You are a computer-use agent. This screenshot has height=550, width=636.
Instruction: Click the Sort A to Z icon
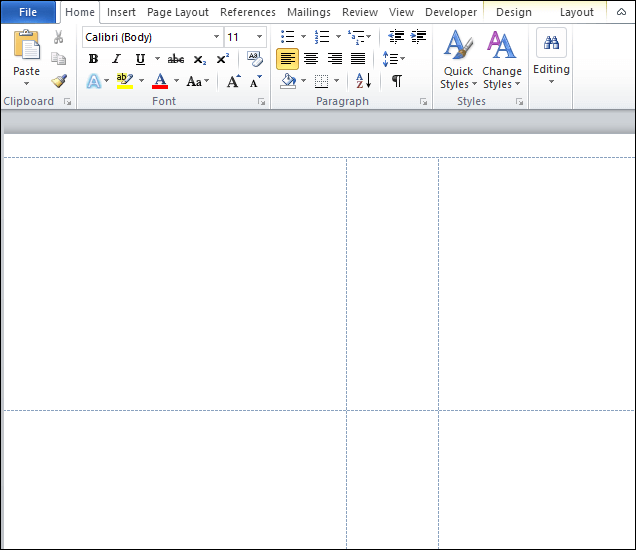click(x=363, y=81)
